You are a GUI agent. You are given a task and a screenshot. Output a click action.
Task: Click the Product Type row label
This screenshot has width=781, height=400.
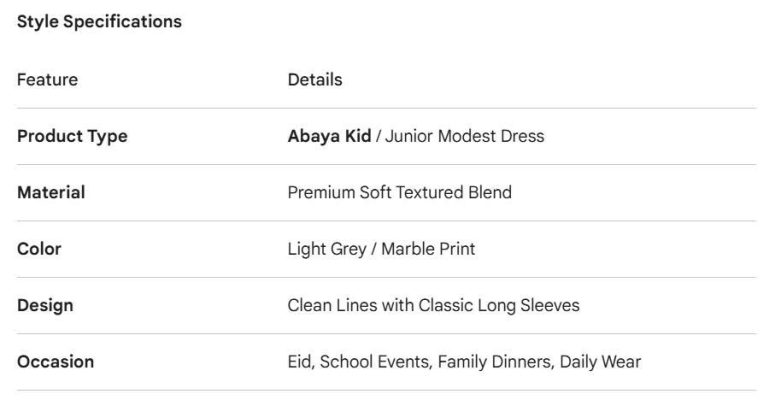pos(72,136)
